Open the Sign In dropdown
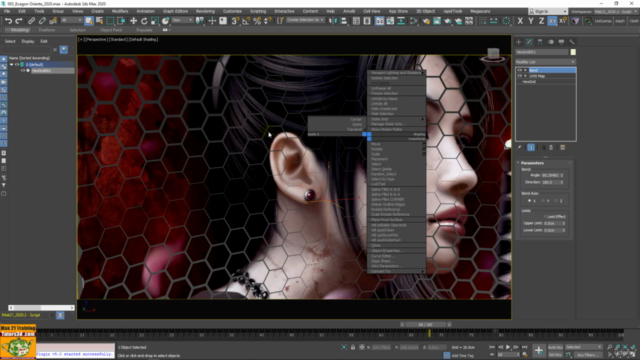Viewport: 640px width, 360px height. [x=548, y=11]
